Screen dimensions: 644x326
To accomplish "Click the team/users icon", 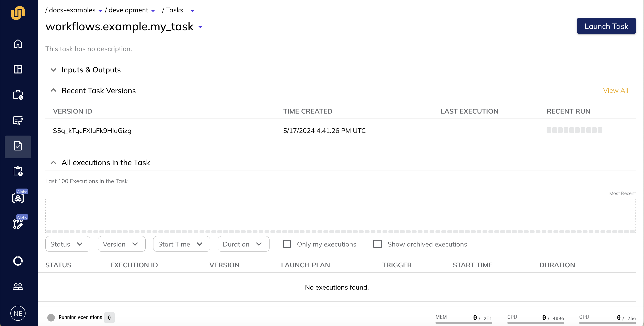I will [x=18, y=286].
